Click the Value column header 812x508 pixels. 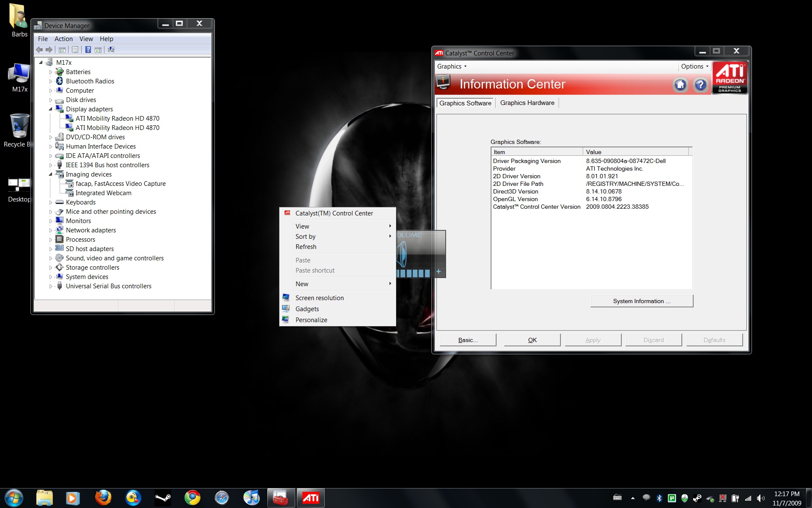[636, 152]
